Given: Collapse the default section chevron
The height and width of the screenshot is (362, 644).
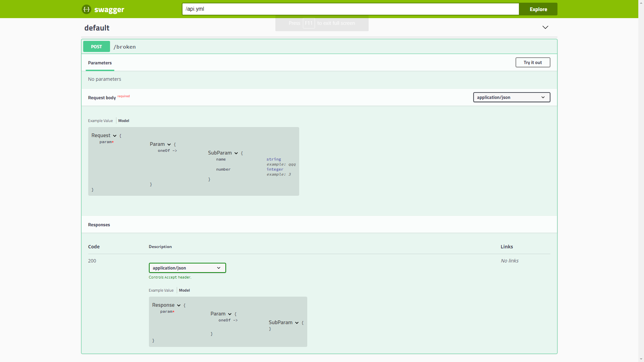Looking at the screenshot, I should pyautogui.click(x=545, y=27).
